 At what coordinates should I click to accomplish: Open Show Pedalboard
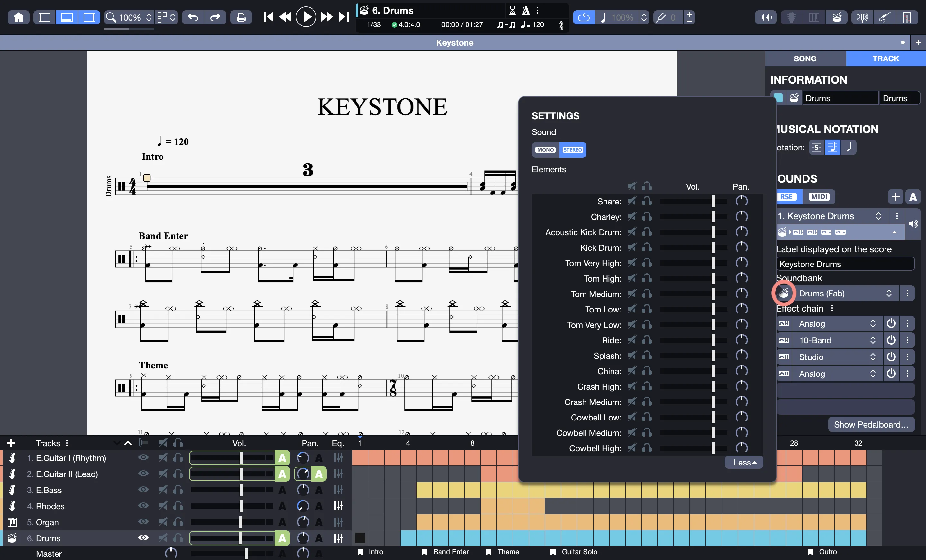tap(871, 424)
